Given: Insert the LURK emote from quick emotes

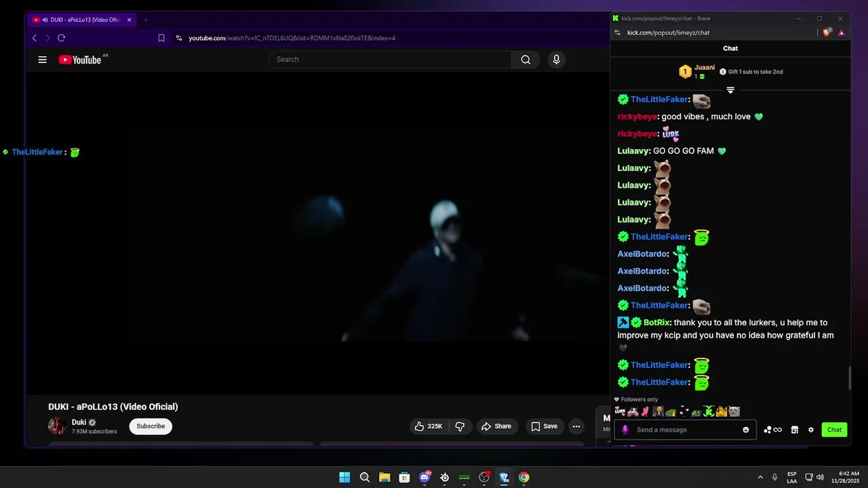Looking at the screenshot, I should click(620, 411).
